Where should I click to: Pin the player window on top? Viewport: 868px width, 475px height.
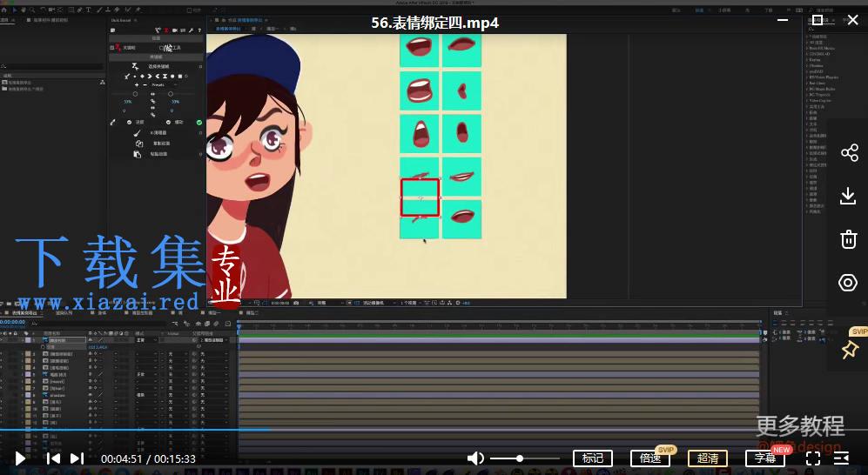(850, 350)
